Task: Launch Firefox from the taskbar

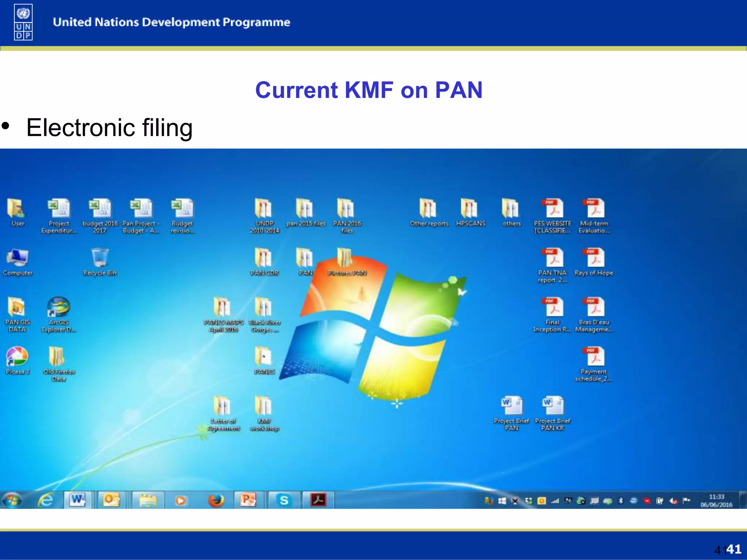Action: [216, 500]
